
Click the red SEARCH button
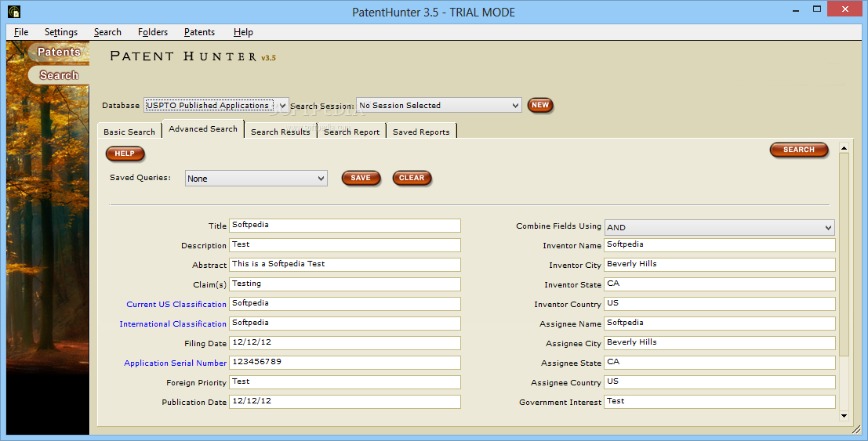point(799,150)
